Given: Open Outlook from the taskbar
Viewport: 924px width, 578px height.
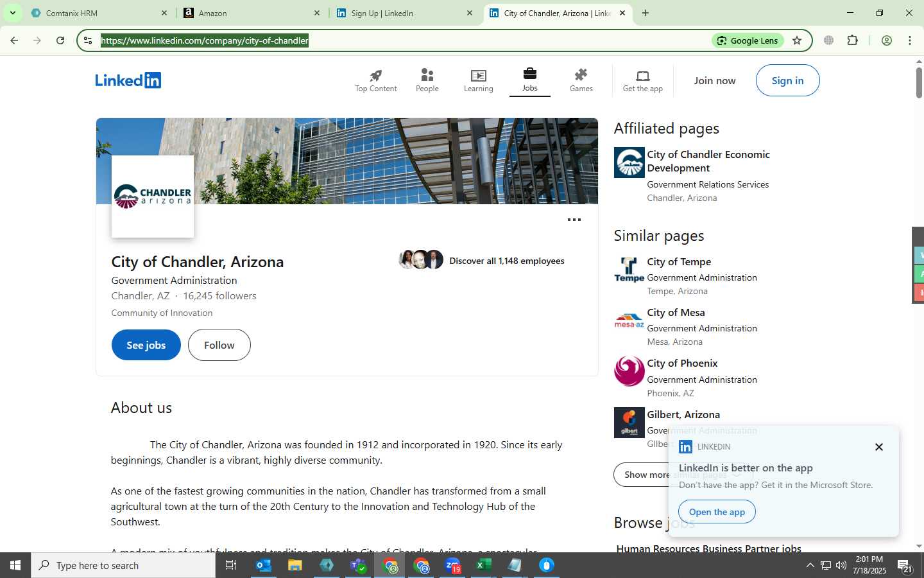Looking at the screenshot, I should click(264, 565).
